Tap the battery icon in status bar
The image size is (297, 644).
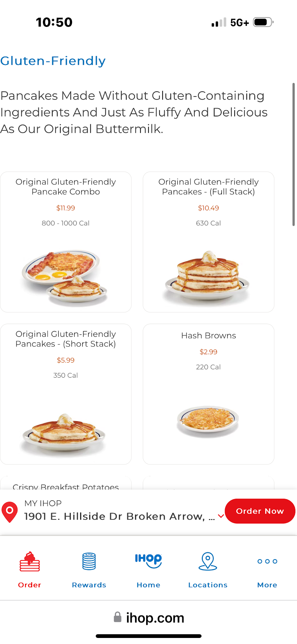point(263,22)
